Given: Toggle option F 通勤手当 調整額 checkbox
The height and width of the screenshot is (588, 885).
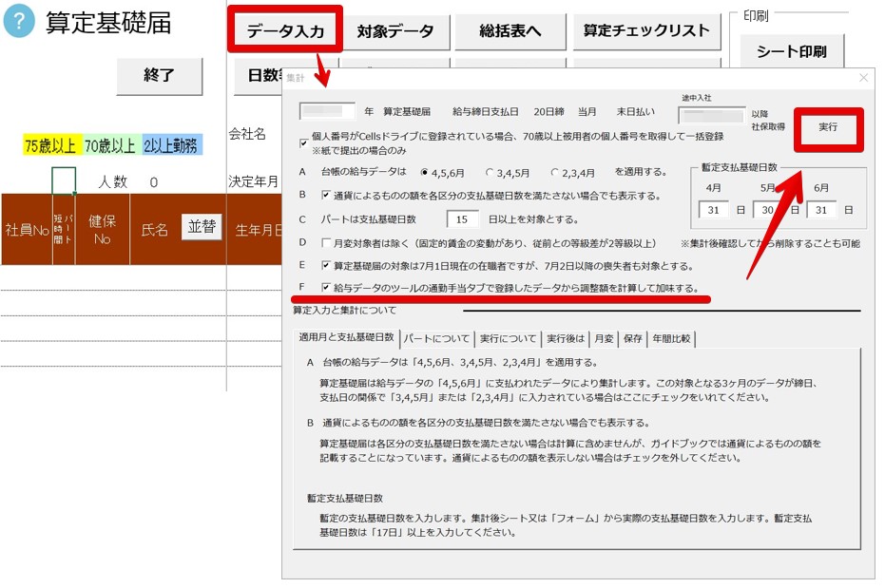Looking at the screenshot, I should 326,288.
